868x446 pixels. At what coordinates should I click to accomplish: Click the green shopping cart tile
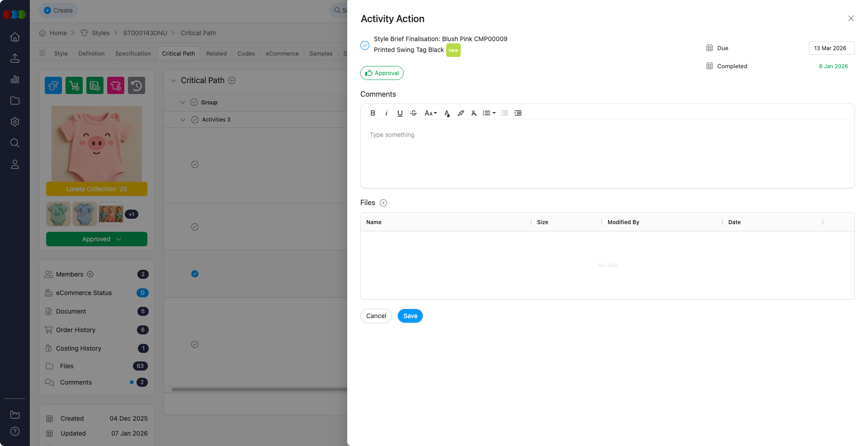click(74, 85)
